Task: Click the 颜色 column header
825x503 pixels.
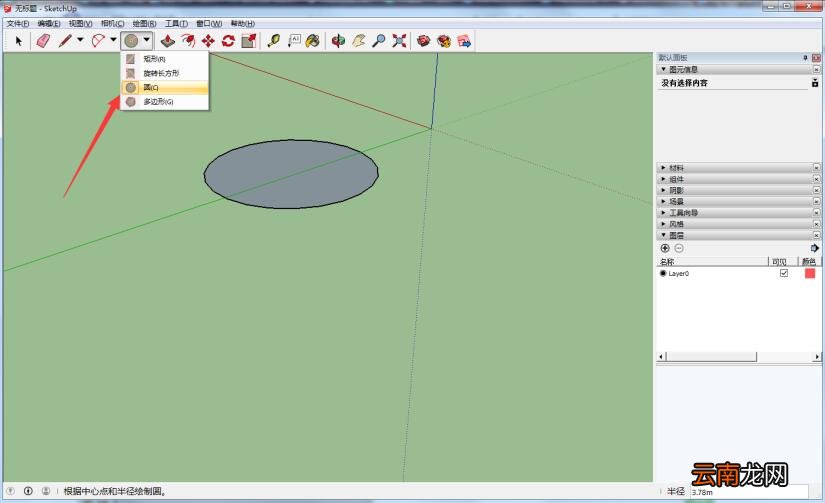Action: pyautogui.click(x=809, y=261)
